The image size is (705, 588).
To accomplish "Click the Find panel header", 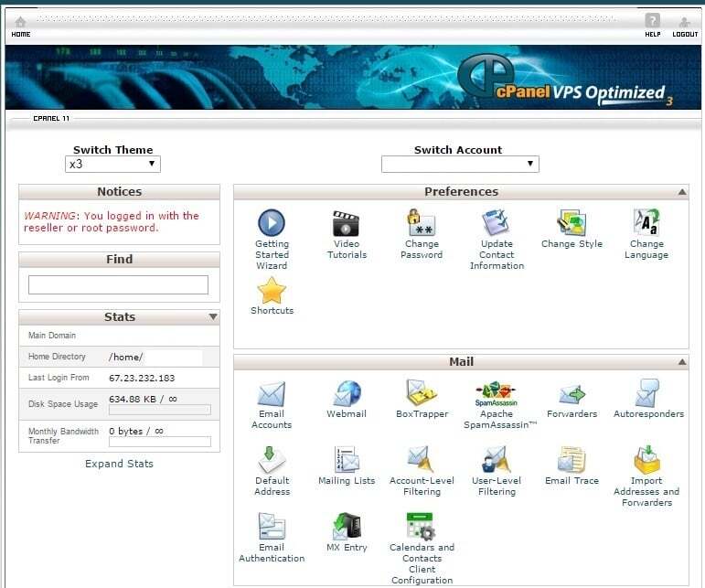I will (x=119, y=260).
